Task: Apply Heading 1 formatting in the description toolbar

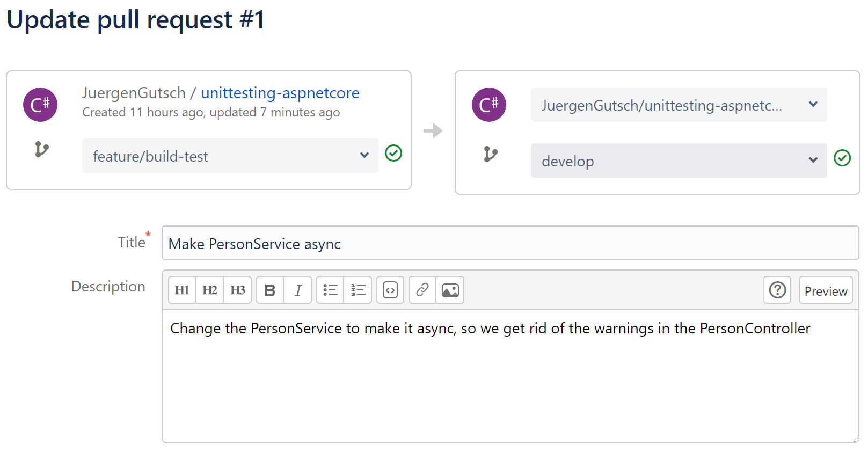Action: 182,290
